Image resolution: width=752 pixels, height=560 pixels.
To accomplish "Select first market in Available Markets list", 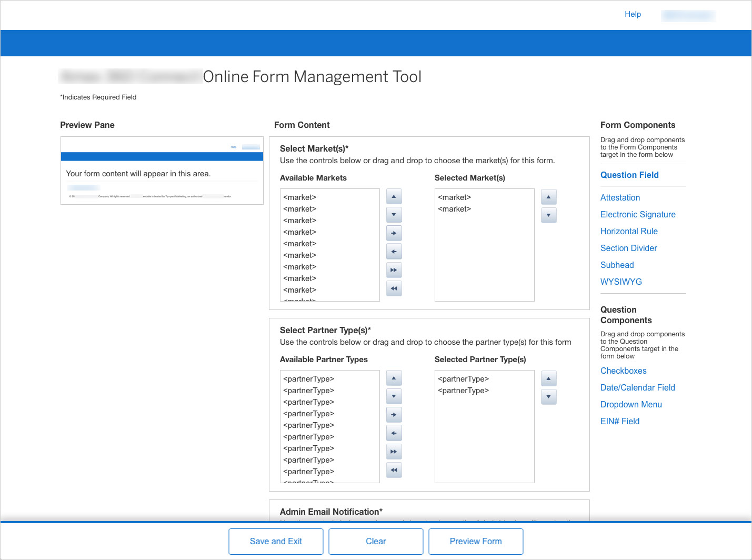I will click(x=300, y=197).
